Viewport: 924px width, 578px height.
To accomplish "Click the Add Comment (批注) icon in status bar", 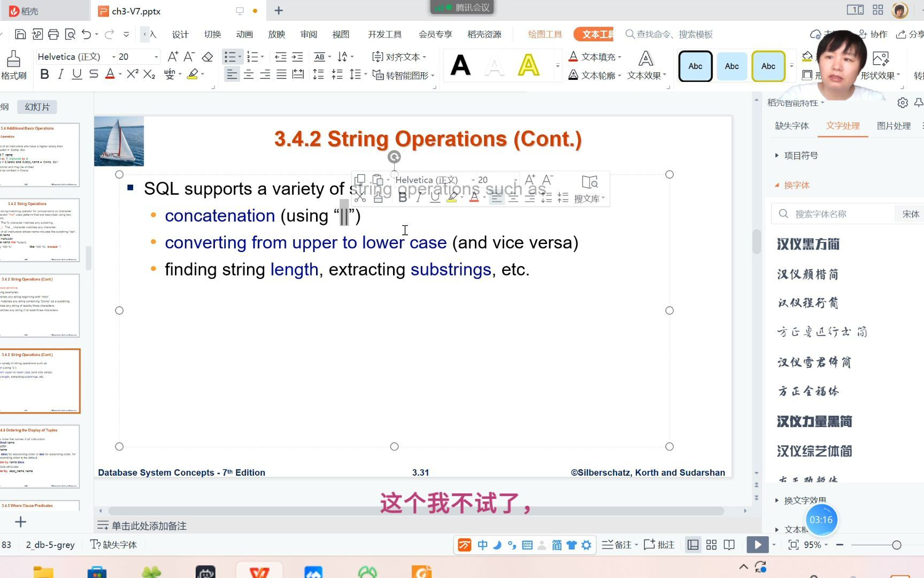I will pyautogui.click(x=659, y=545).
